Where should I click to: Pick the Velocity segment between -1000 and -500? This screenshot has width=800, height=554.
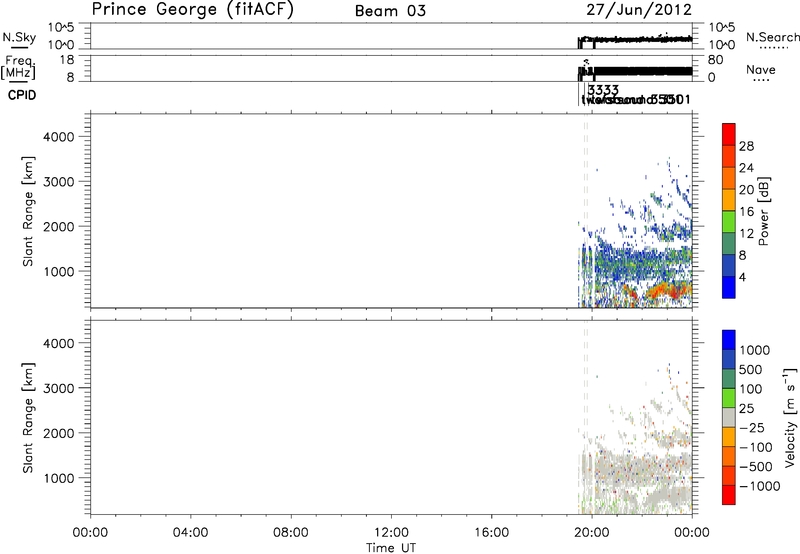[x=729, y=476]
